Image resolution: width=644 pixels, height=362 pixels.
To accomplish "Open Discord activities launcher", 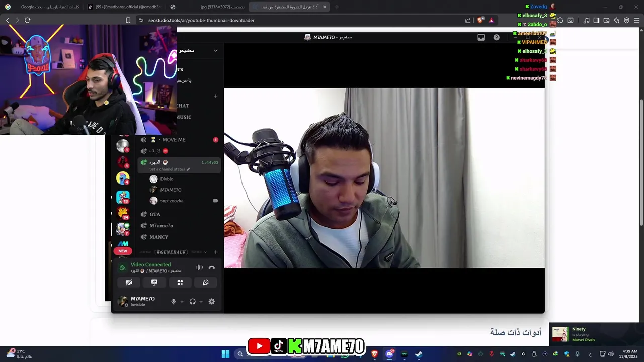I will pos(180,283).
